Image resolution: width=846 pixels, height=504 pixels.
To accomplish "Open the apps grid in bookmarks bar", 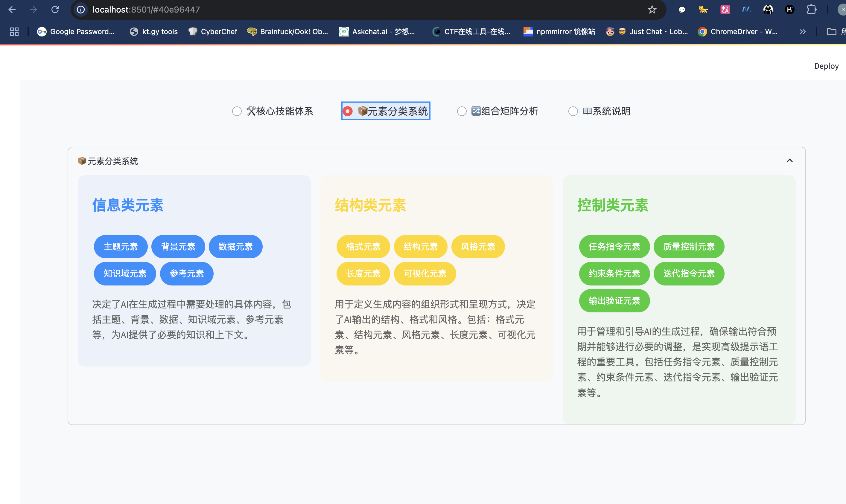I will pos(14,32).
